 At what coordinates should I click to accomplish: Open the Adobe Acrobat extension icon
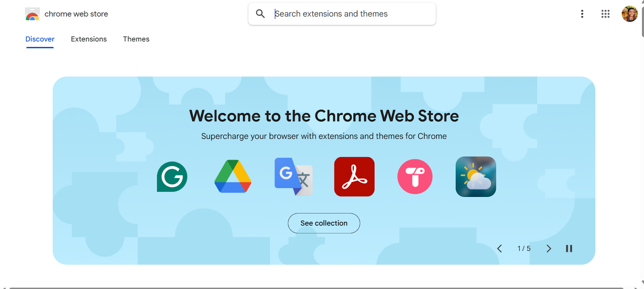tap(354, 176)
